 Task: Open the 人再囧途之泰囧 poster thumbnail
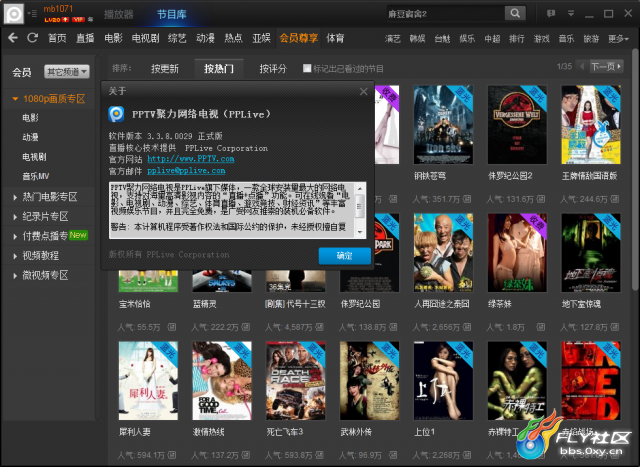(443, 253)
